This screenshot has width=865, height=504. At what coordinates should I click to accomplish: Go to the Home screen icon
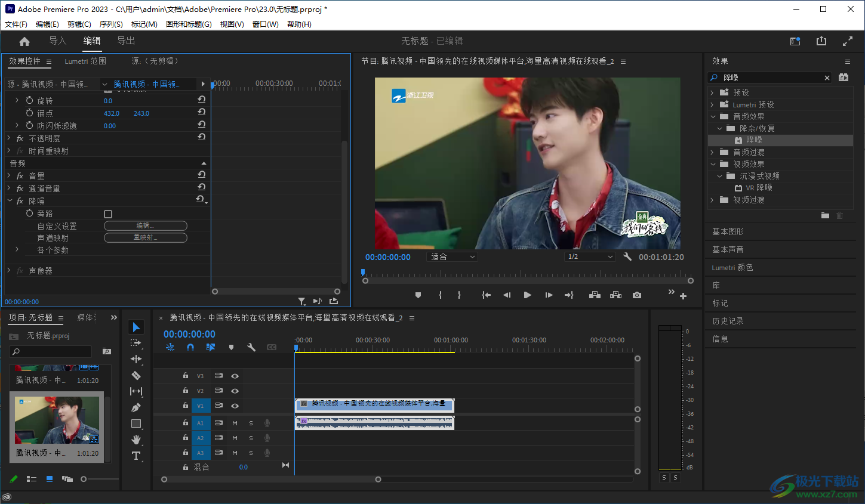point(24,41)
